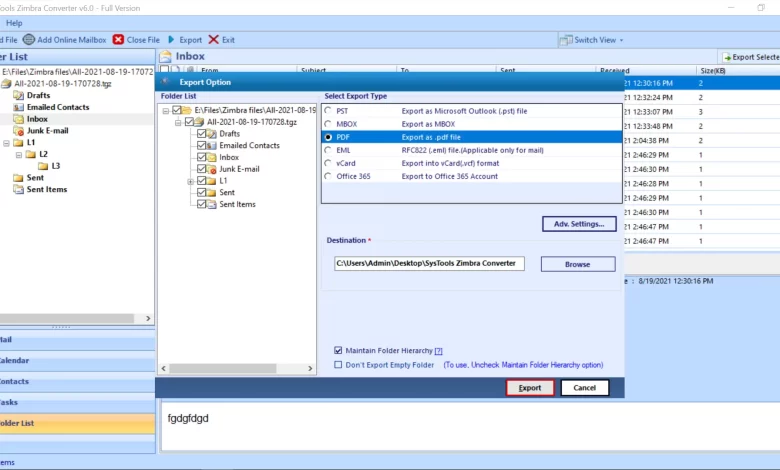Uncheck the Drafts checkbox in export tree
Image resolution: width=780 pixels, height=470 pixels.
click(x=201, y=133)
